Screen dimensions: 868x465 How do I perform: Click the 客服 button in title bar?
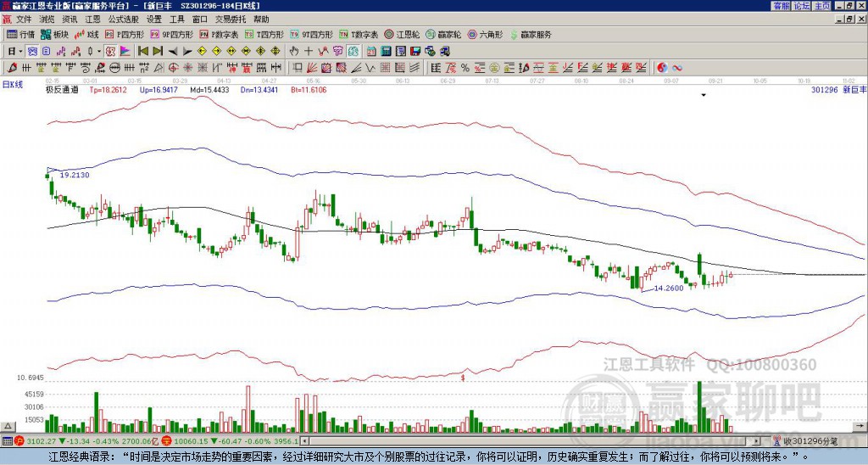pyautogui.click(x=781, y=6)
